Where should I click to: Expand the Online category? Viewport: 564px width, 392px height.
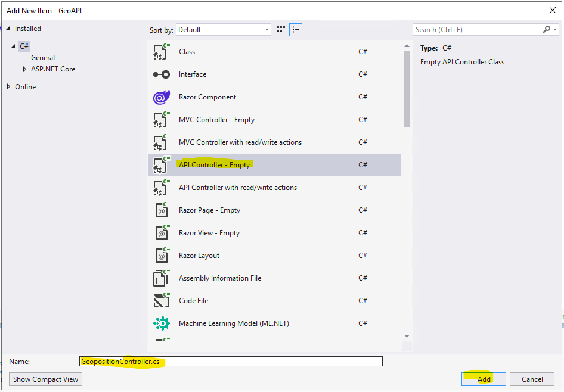pyautogui.click(x=8, y=87)
